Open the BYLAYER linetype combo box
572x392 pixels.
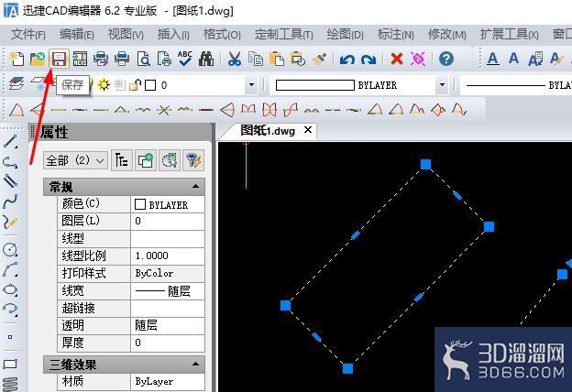(x=516, y=85)
